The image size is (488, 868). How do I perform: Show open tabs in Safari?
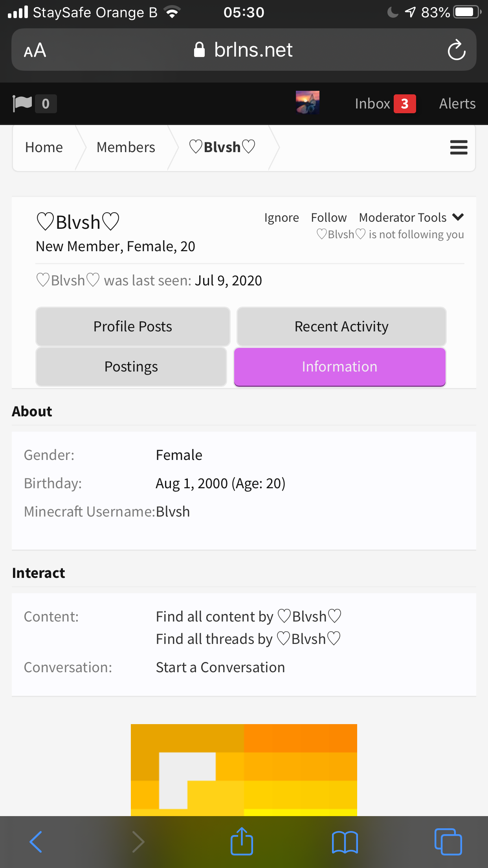tap(448, 842)
